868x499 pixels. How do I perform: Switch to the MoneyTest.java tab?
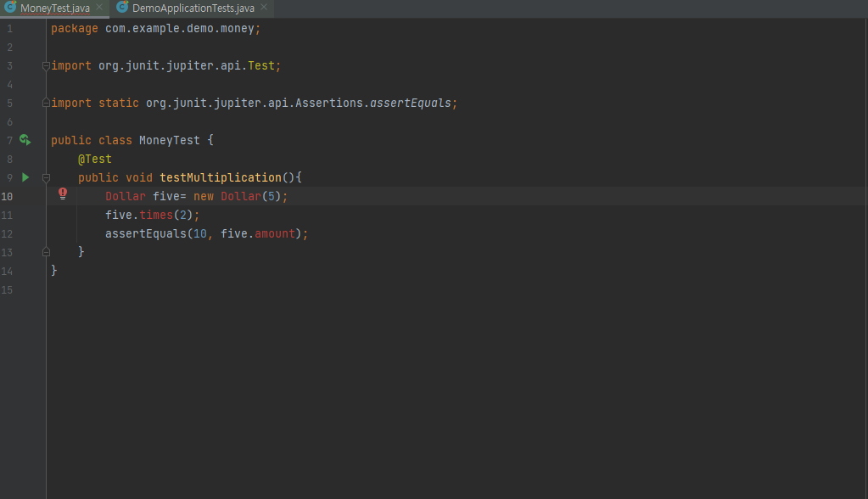(55, 8)
